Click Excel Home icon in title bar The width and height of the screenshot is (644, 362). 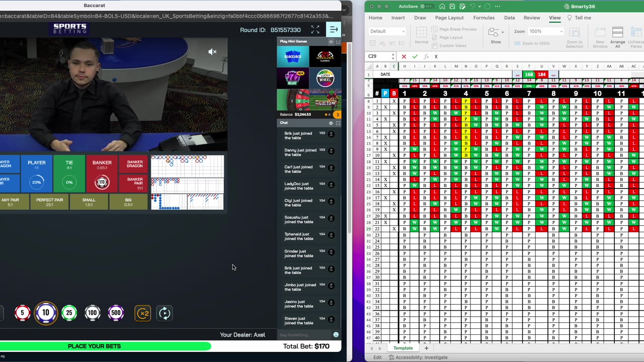click(442, 7)
